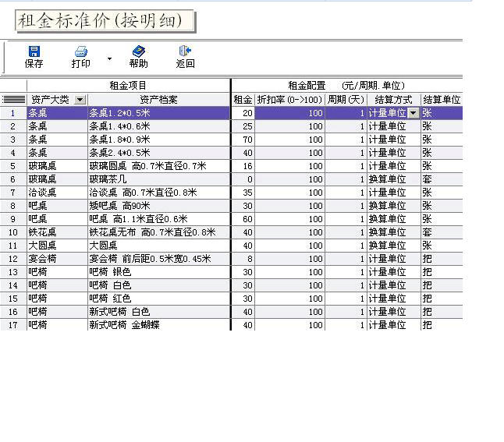Click the 租金标准价(按明细) title

[x=104, y=21]
